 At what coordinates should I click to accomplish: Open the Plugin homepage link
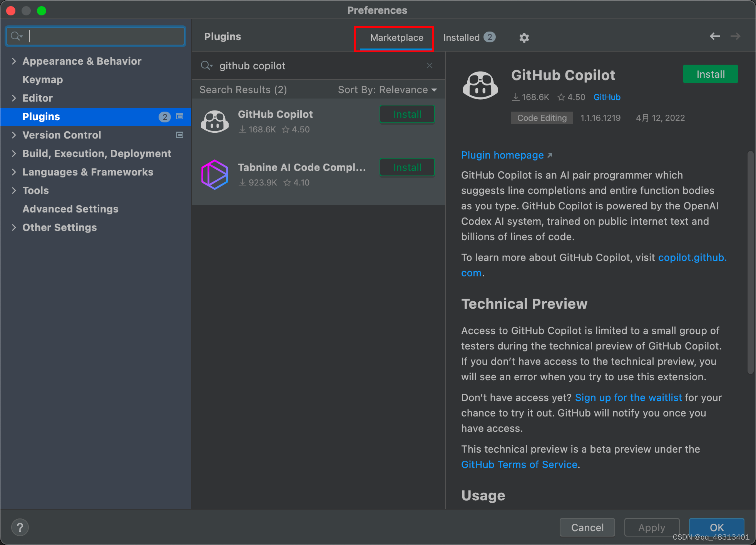pos(502,155)
